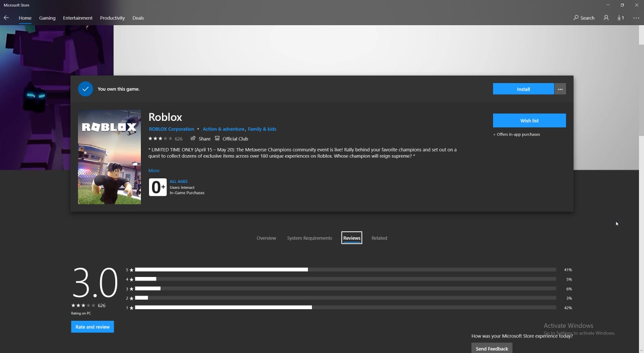This screenshot has width=644, height=353.
Task: Click the 0+ age rating badge
Action: click(x=157, y=187)
